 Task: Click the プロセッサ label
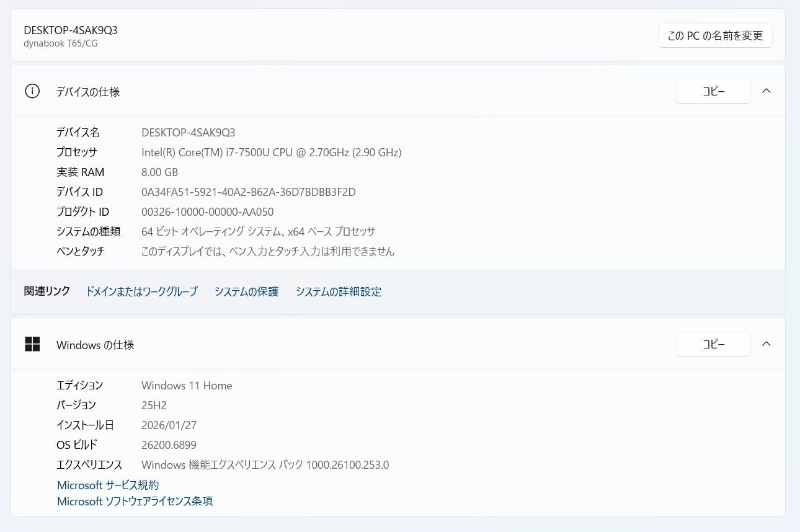pyautogui.click(x=77, y=153)
